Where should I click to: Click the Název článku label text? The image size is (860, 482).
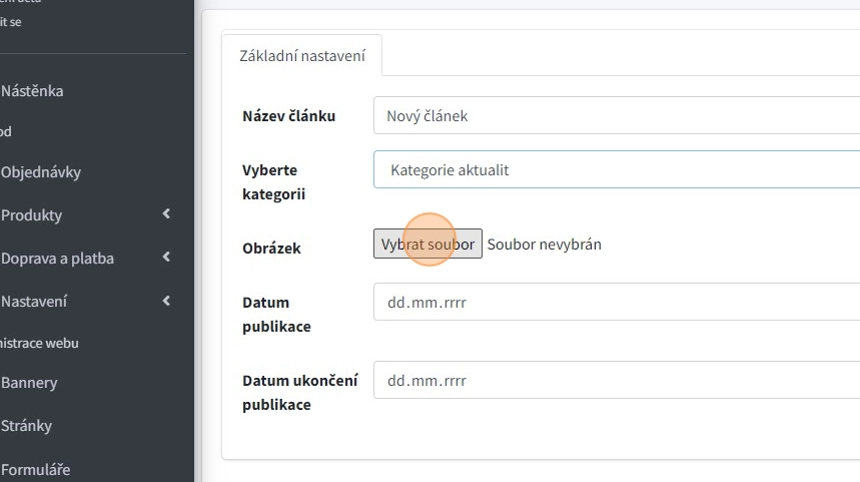coord(289,116)
